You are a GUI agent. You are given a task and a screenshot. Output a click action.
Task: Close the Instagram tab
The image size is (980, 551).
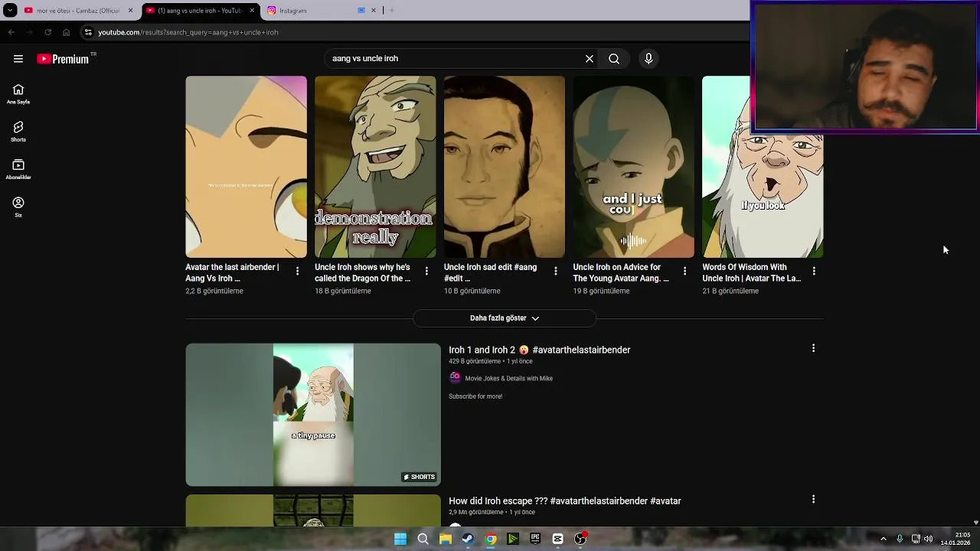tap(374, 11)
